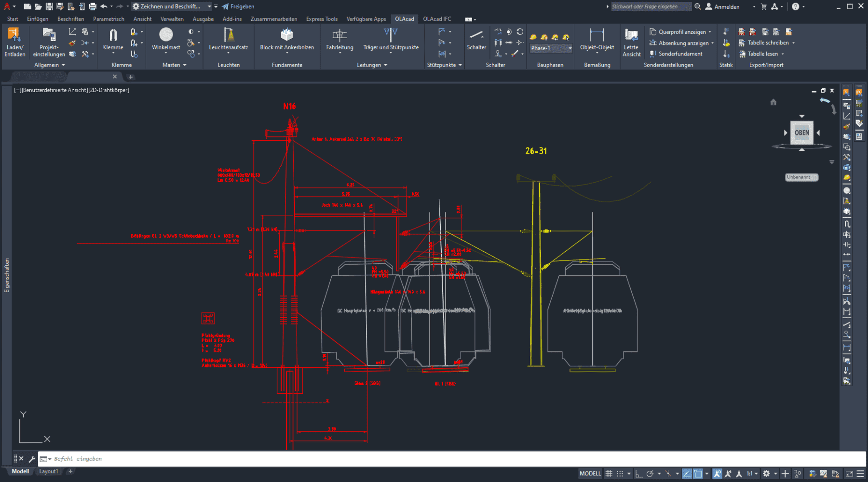Open Projekteinstellungen in the ribbon
868x482 pixels.
pos(49,36)
